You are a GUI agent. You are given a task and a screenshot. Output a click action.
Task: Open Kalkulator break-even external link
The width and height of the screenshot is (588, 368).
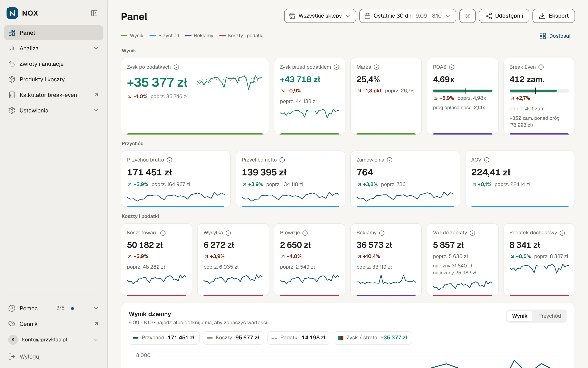(x=54, y=95)
